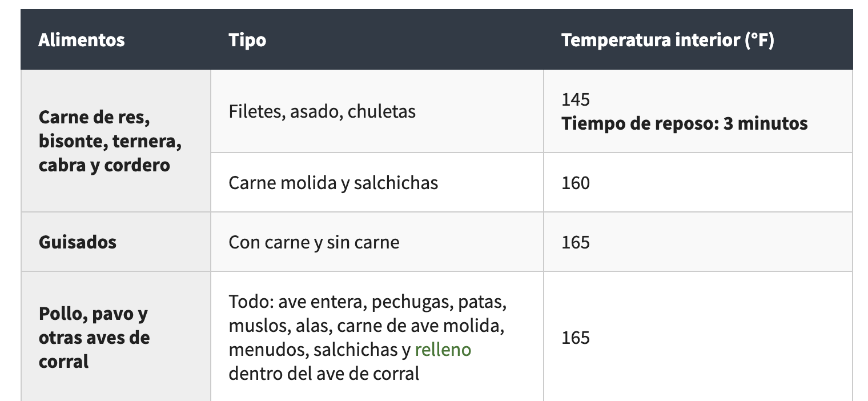Click the 165 value in poultry row
868x401 pixels.
click(x=575, y=338)
